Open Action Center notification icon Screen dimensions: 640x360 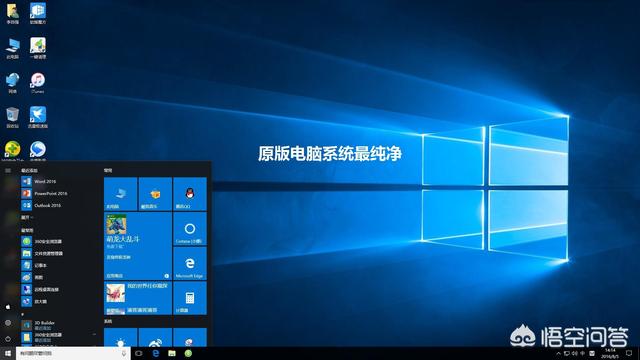click(629, 353)
